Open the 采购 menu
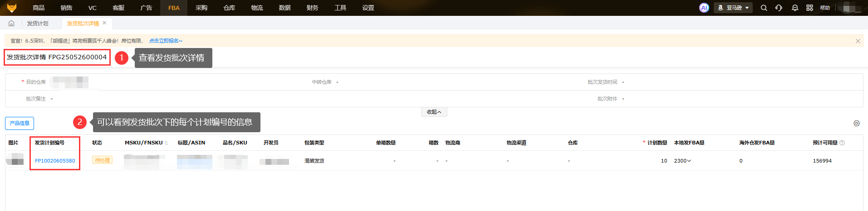Viewport: 868px width, 211px height. (201, 8)
